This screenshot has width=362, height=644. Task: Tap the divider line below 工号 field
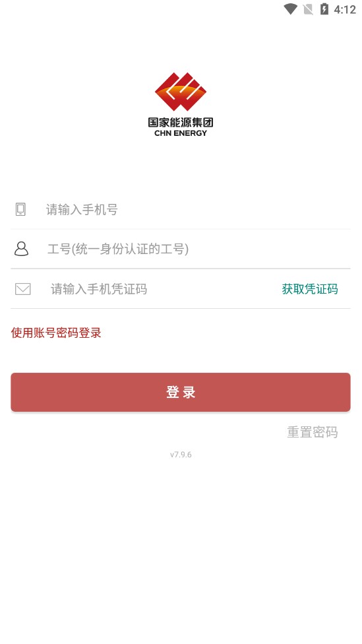181,269
